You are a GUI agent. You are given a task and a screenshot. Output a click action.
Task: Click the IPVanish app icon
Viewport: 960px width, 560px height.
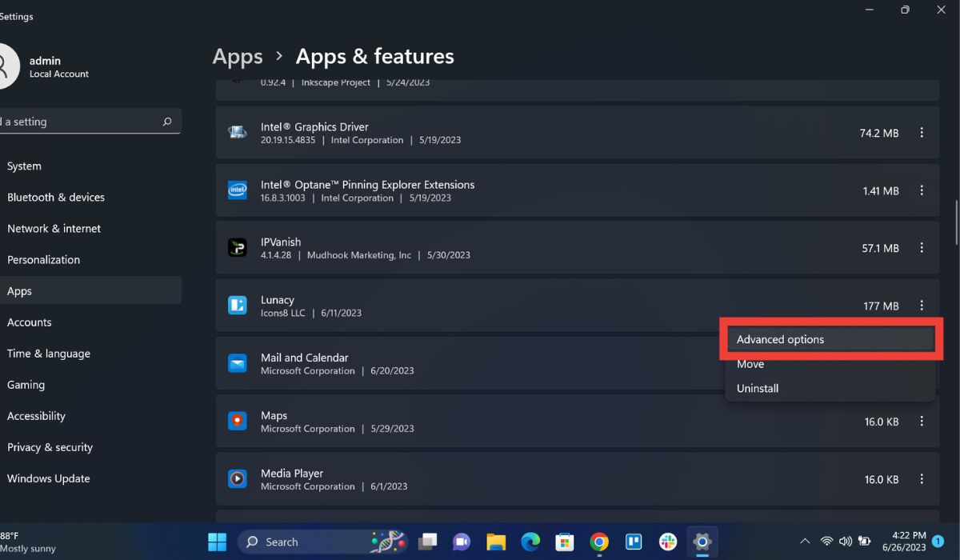237,247
